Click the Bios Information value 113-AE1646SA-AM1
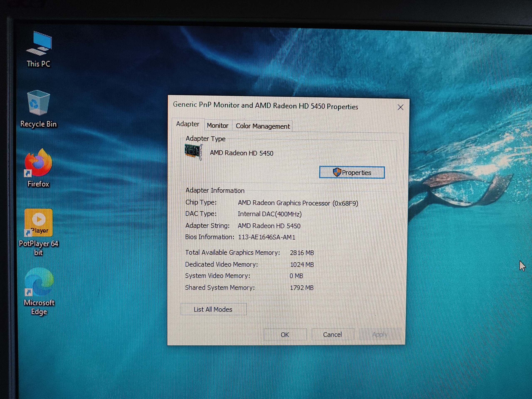 [x=266, y=237]
